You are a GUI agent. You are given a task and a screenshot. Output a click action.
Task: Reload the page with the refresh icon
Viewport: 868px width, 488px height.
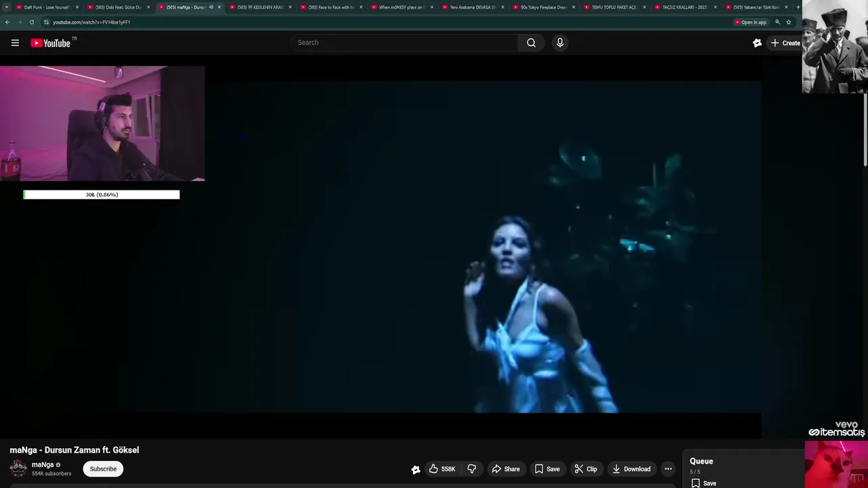point(31,22)
